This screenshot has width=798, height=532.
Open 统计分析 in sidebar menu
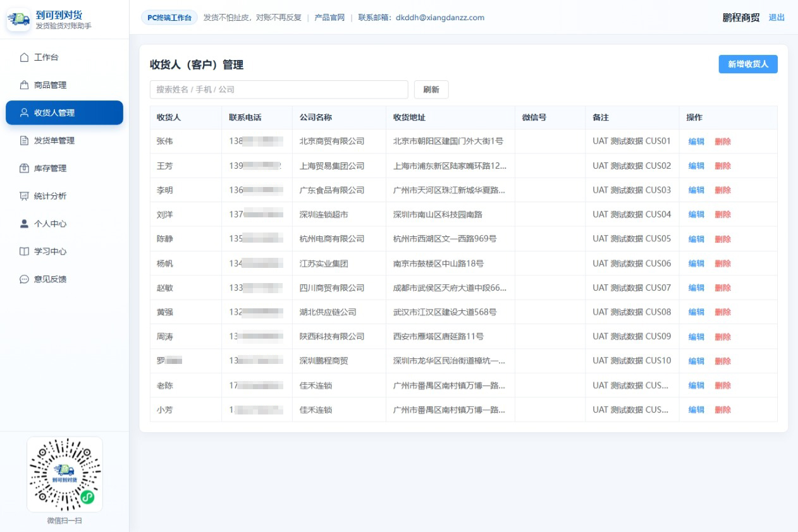tap(64, 196)
